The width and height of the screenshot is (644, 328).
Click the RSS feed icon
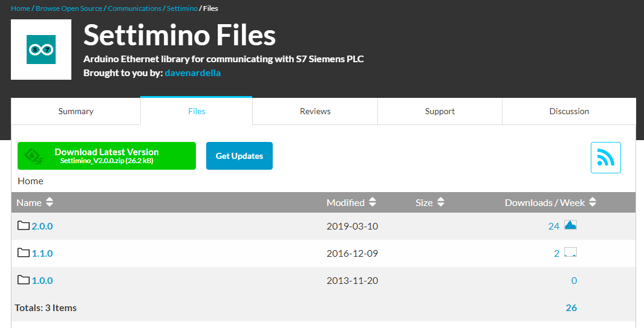click(605, 158)
